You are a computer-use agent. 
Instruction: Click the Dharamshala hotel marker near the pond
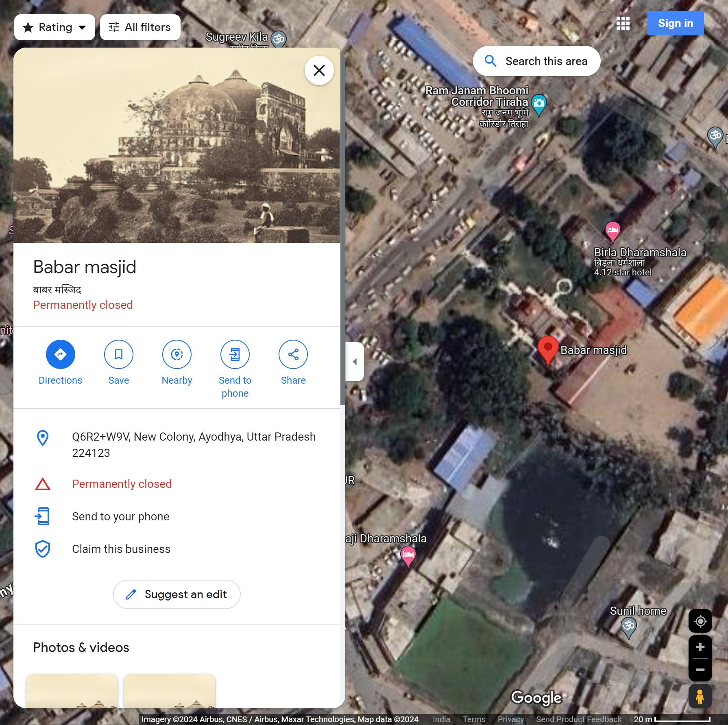(408, 556)
